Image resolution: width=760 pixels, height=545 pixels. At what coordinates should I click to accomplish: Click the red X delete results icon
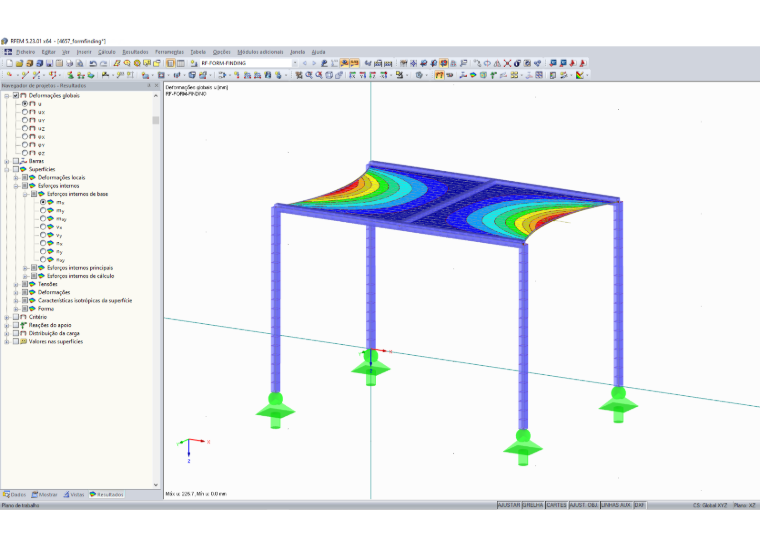pos(507,63)
